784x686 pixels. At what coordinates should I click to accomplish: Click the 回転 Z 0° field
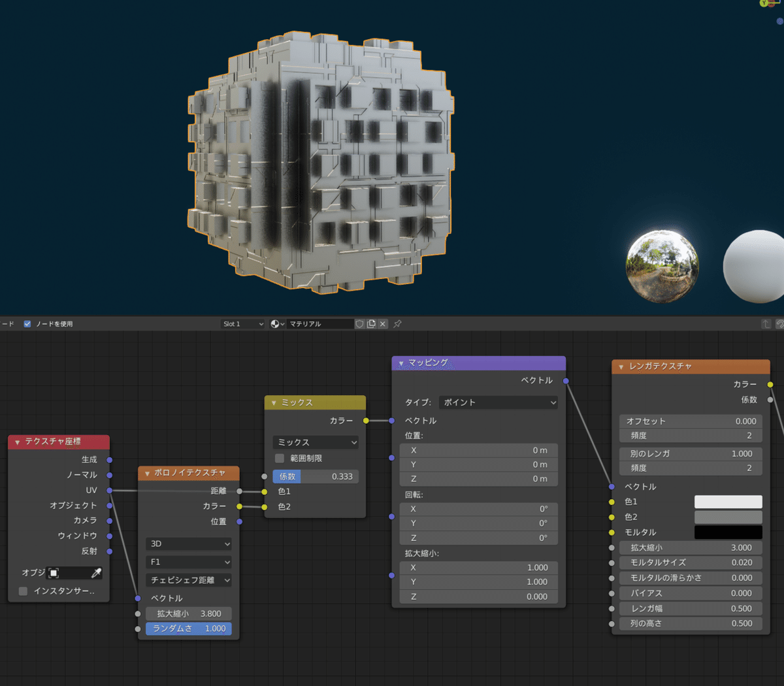478,538
